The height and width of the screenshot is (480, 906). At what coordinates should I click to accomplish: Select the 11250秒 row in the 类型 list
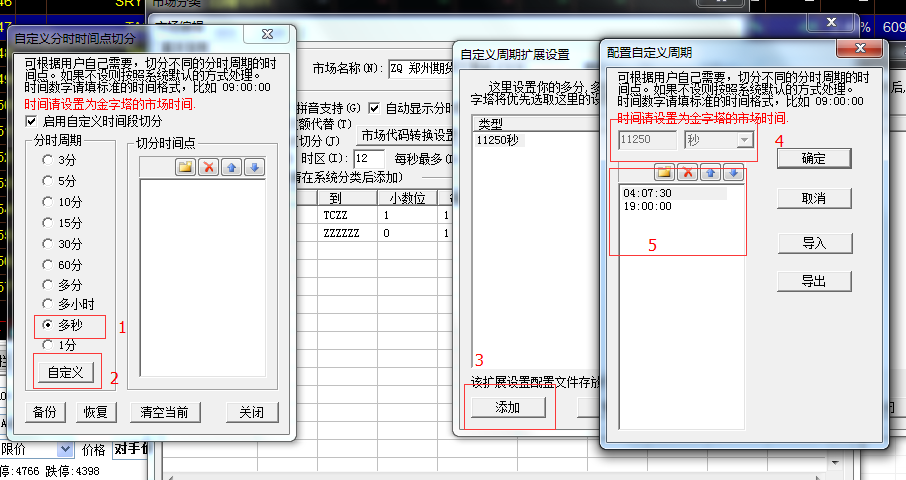496,140
